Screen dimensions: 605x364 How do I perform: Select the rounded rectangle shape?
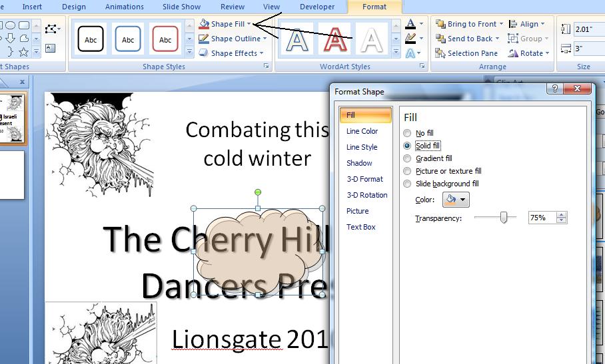pos(24,25)
